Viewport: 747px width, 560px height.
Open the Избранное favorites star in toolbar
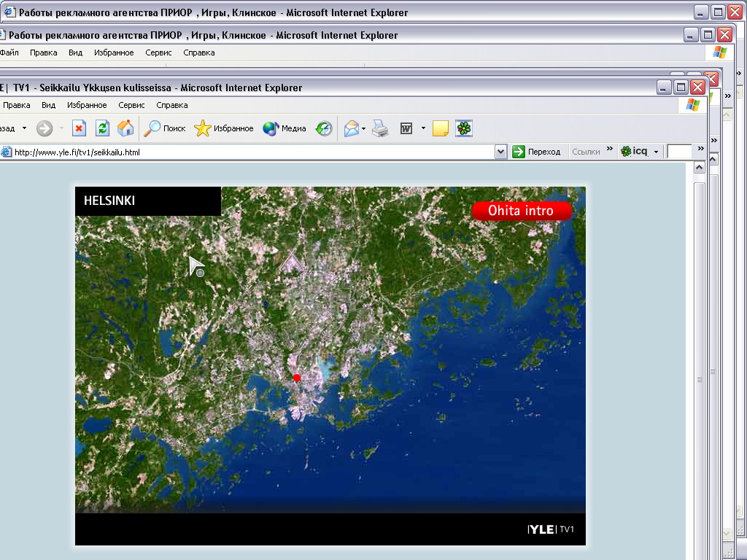(224, 128)
